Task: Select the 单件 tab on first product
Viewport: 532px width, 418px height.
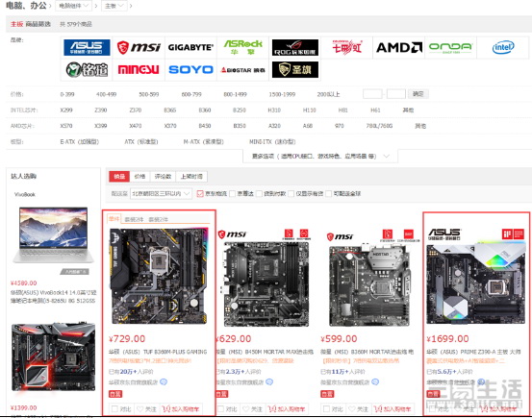Action: 114,219
